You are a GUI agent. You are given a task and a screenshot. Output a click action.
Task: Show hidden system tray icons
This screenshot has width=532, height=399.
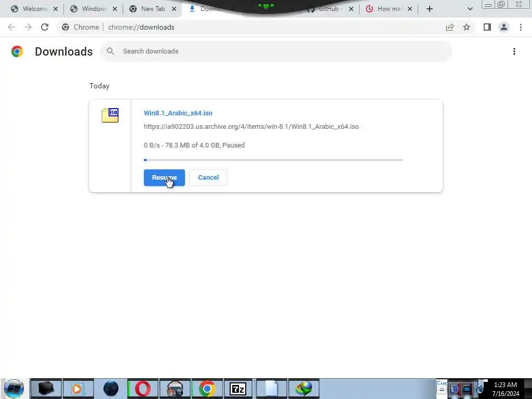pos(442,390)
